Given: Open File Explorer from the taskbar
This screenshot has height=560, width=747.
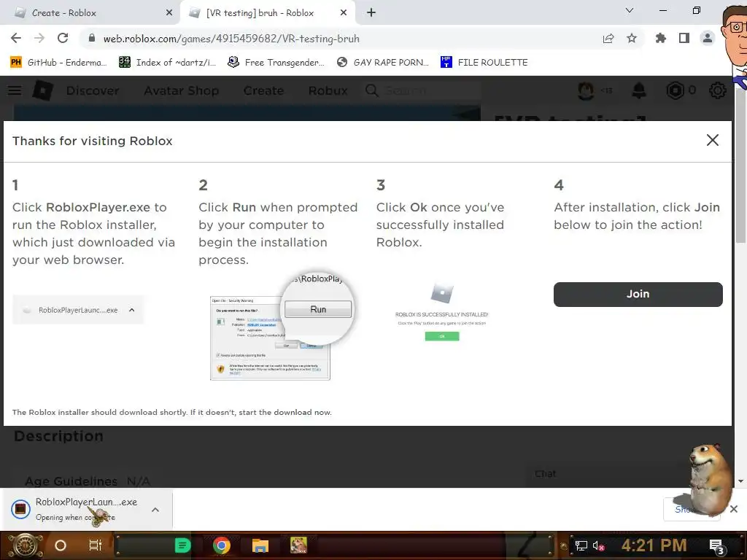Looking at the screenshot, I should (x=260, y=545).
